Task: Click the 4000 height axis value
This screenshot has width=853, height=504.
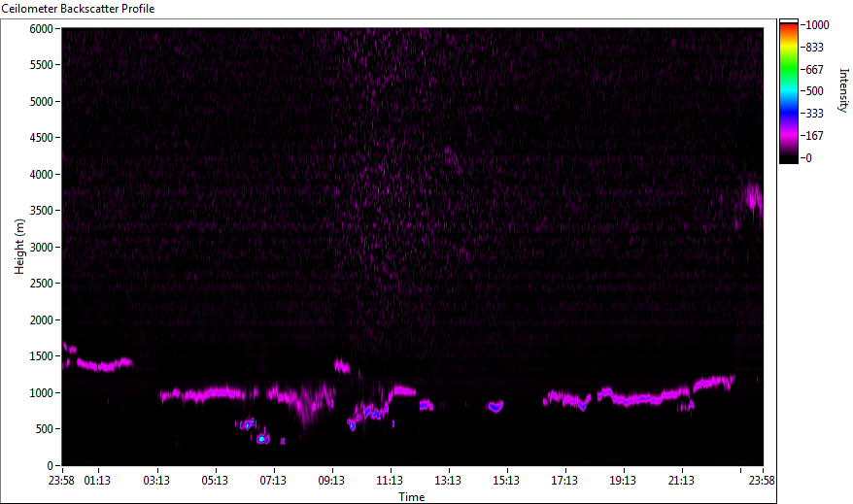Action: click(x=42, y=175)
